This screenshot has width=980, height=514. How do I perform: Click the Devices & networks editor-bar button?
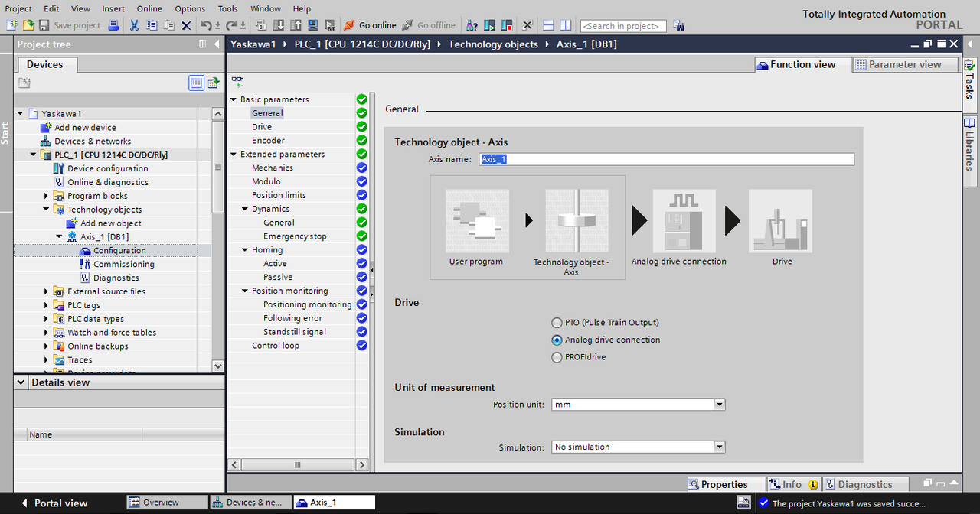pyautogui.click(x=250, y=503)
